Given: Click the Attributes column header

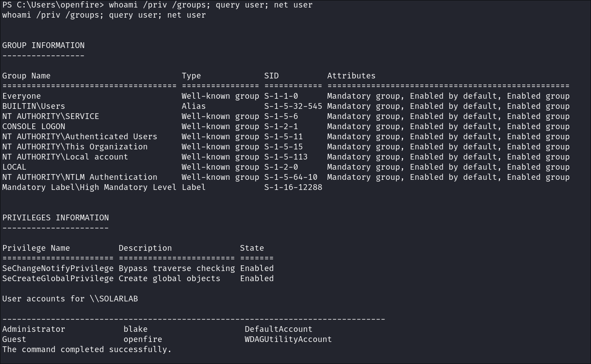Looking at the screenshot, I should coord(351,76).
